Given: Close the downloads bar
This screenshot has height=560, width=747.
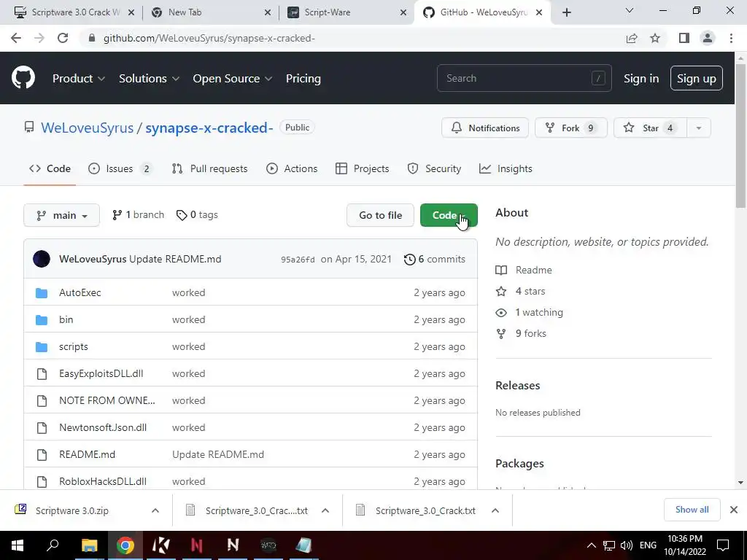Looking at the screenshot, I should coord(734,510).
